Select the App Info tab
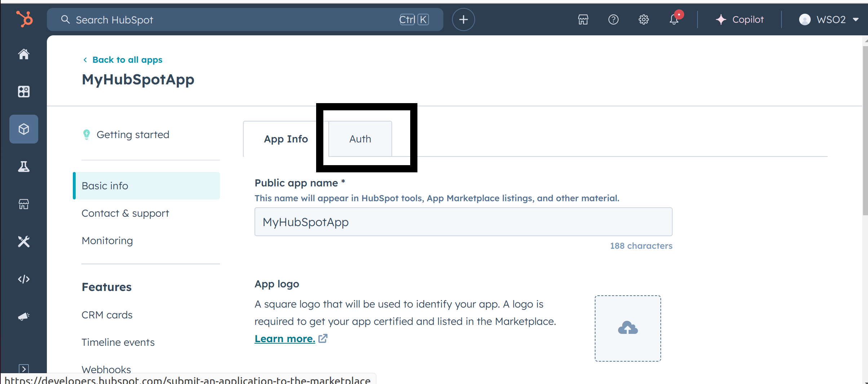This screenshot has height=384, width=868. coord(286,139)
